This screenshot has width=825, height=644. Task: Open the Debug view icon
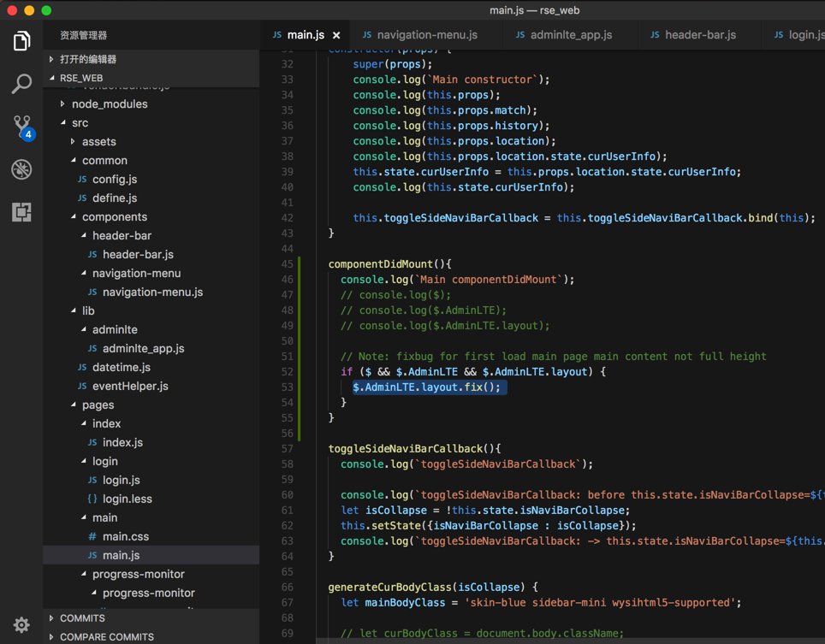tap(21, 169)
